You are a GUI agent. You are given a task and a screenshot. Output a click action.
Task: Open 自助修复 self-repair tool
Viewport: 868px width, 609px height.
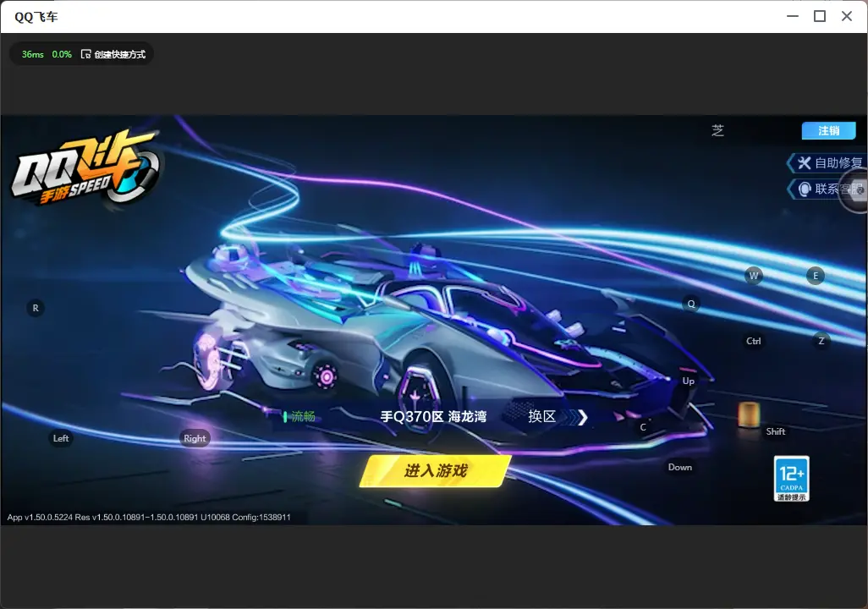(x=828, y=162)
